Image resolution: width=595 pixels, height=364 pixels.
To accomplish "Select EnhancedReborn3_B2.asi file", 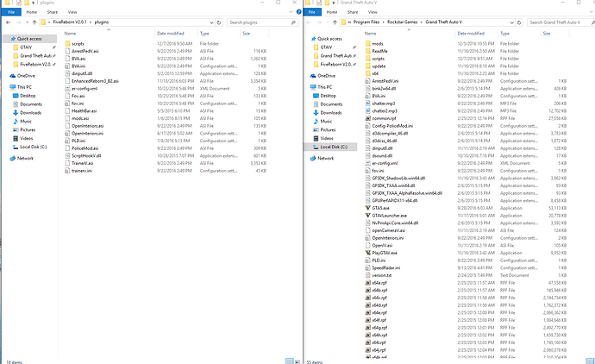I will [x=95, y=81].
